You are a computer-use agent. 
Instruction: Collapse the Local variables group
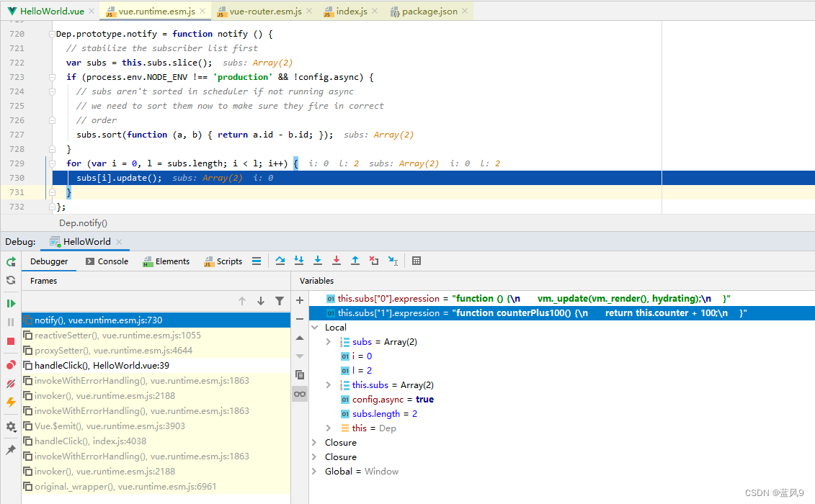pos(314,326)
